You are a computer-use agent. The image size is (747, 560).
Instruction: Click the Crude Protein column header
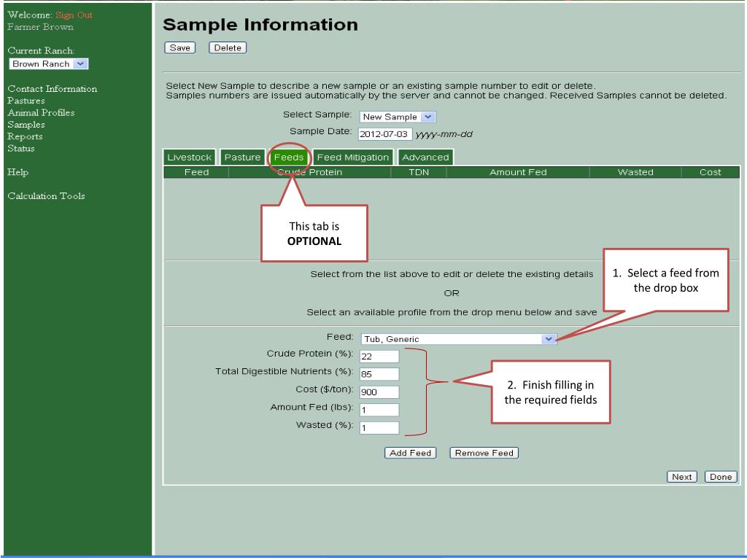click(309, 172)
